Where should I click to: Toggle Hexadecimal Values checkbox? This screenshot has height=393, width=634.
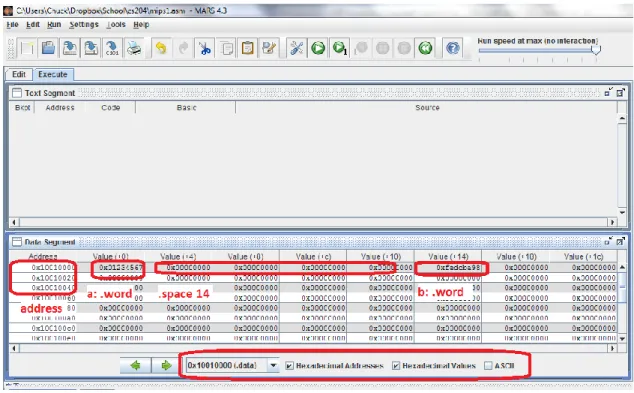(x=396, y=366)
